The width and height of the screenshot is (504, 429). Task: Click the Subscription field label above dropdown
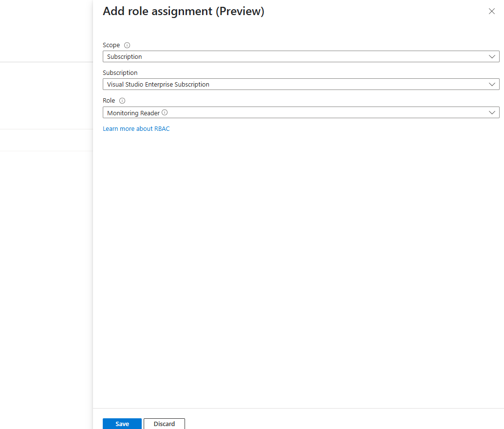tap(120, 73)
